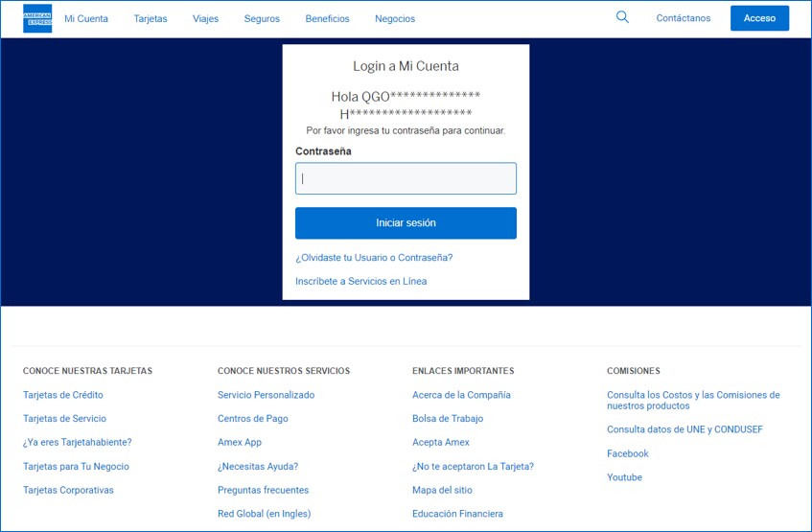The width and height of the screenshot is (812, 532).
Task: Visit the Bolsa de Trabajo link
Action: [448, 419]
